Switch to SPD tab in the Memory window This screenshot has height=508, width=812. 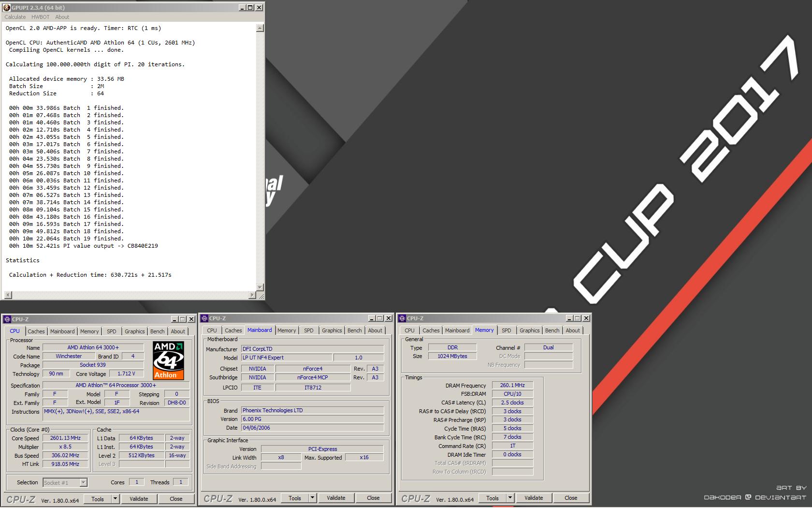[507, 330]
